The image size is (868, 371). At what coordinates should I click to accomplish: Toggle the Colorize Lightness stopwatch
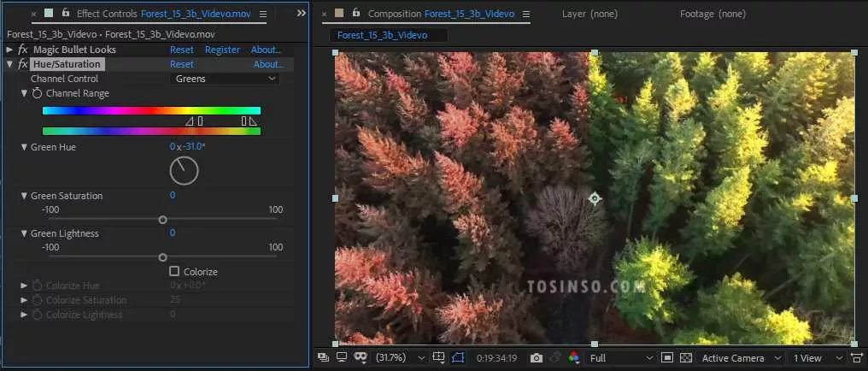tap(37, 315)
